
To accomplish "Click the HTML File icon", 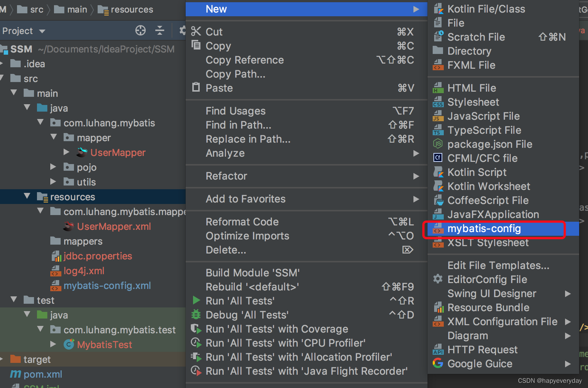I will point(438,88).
